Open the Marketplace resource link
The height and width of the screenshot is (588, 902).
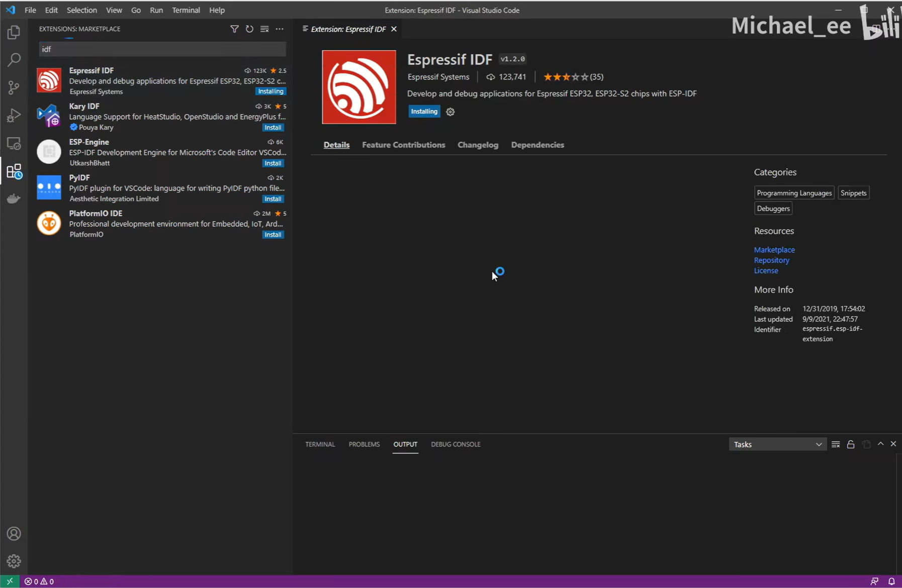[x=774, y=250]
